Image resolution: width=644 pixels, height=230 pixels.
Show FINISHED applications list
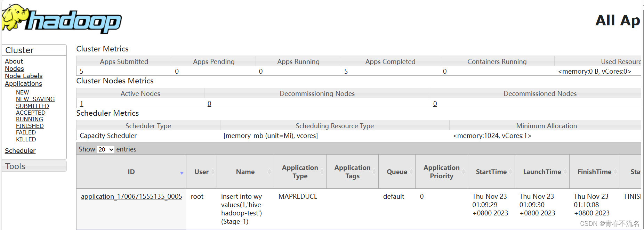coord(30,126)
